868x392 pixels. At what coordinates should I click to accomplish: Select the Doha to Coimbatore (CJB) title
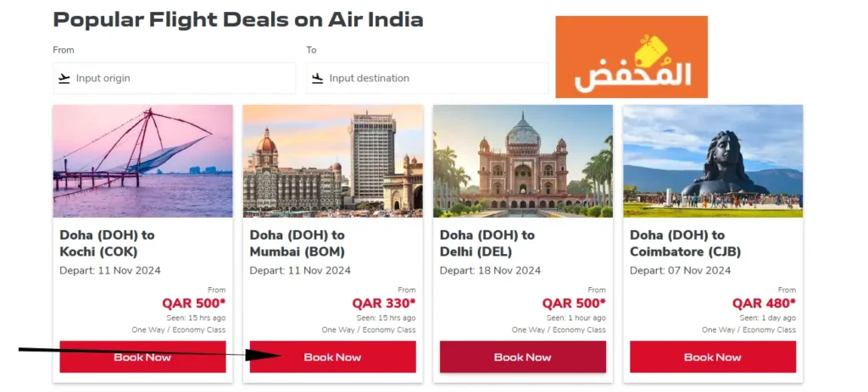pos(685,243)
